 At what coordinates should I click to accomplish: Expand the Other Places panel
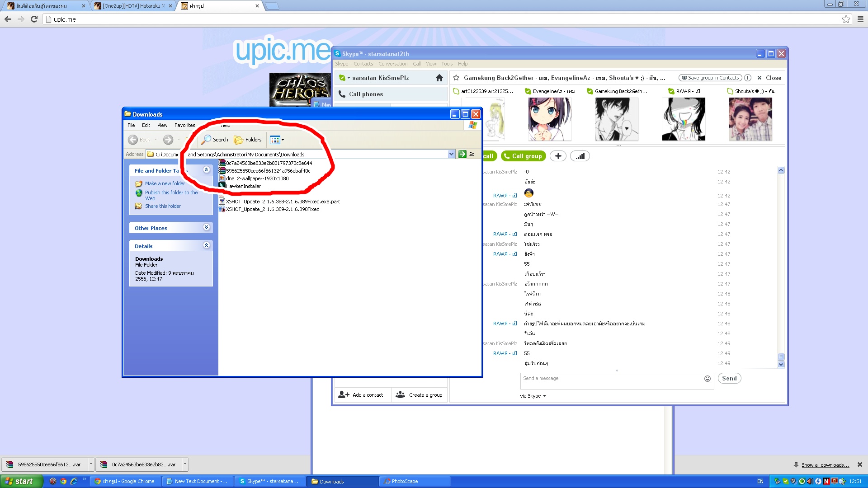click(206, 228)
